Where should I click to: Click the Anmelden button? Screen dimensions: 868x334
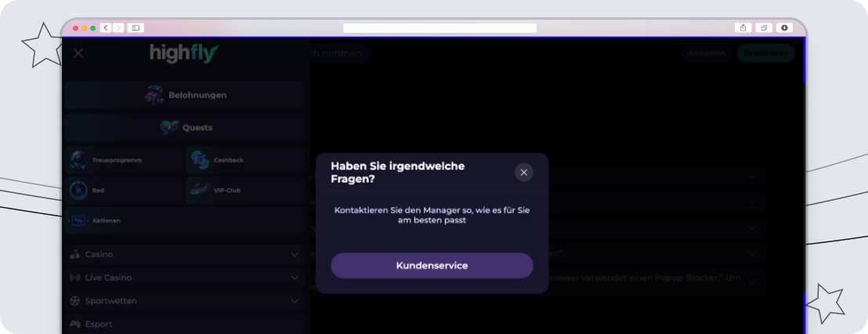[x=707, y=53]
